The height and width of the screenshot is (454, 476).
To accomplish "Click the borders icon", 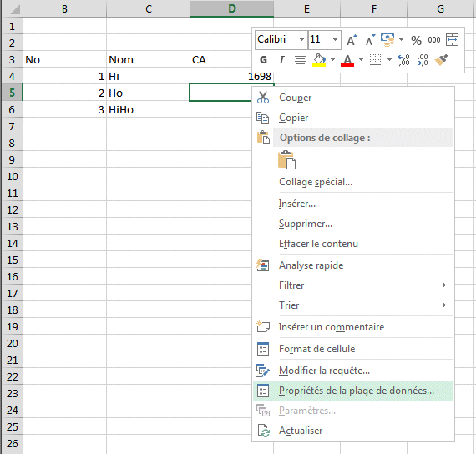I will coord(375,60).
